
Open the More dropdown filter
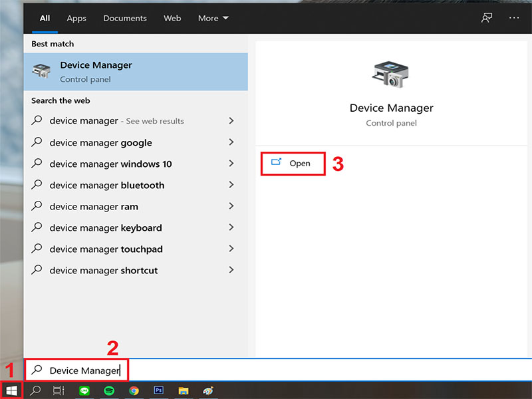(213, 18)
